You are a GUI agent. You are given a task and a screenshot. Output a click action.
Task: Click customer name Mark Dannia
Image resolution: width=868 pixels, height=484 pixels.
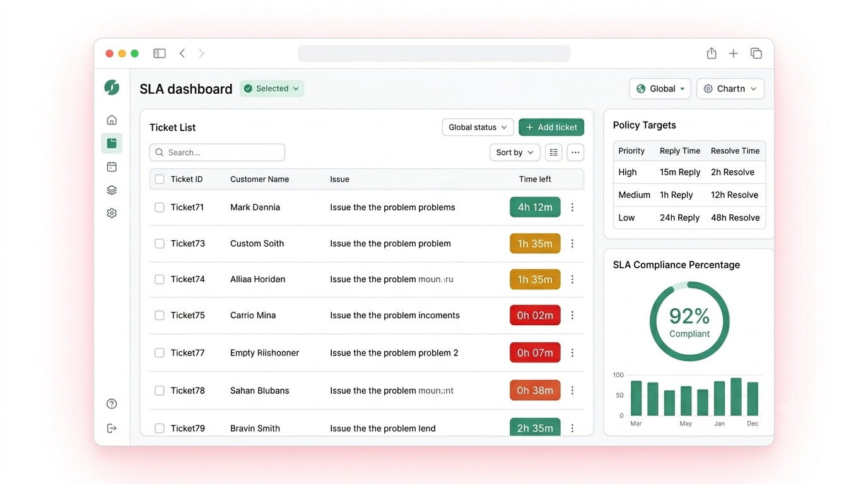pyautogui.click(x=255, y=207)
